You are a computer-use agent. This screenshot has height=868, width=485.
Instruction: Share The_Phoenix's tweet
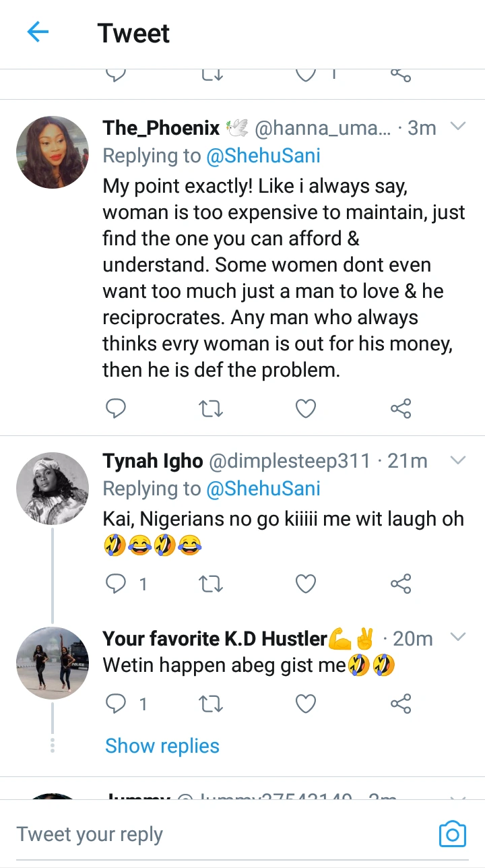pos(401,408)
